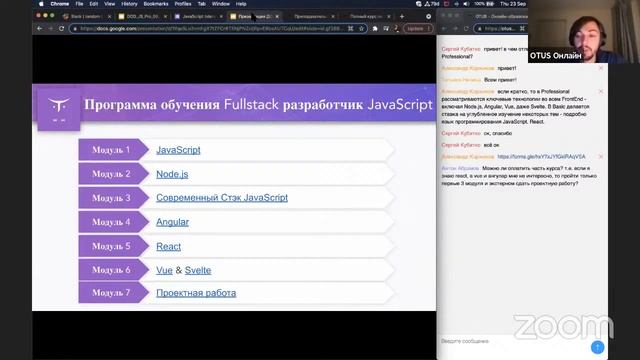
Task: Close the Slack browser tab
Action: (x=109, y=16)
